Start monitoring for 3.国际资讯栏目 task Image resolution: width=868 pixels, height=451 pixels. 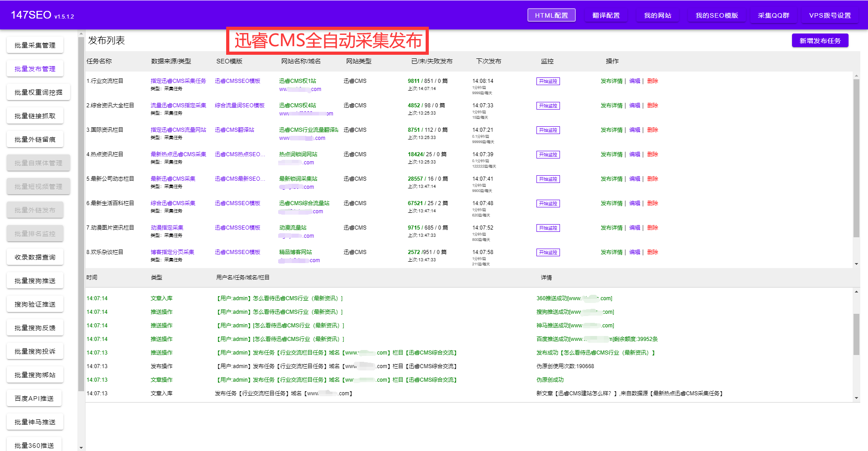tap(548, 130)
